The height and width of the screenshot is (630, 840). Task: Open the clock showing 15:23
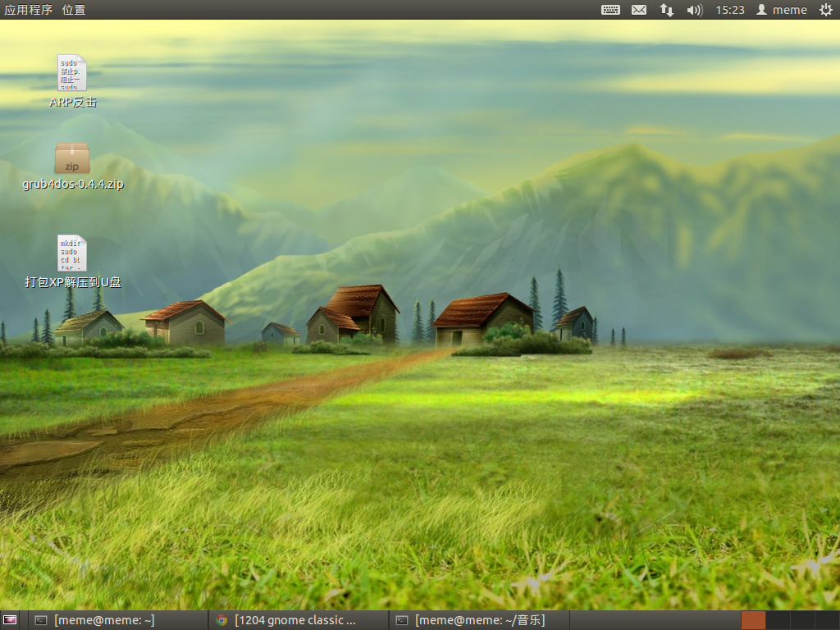(x=730, y=10)
